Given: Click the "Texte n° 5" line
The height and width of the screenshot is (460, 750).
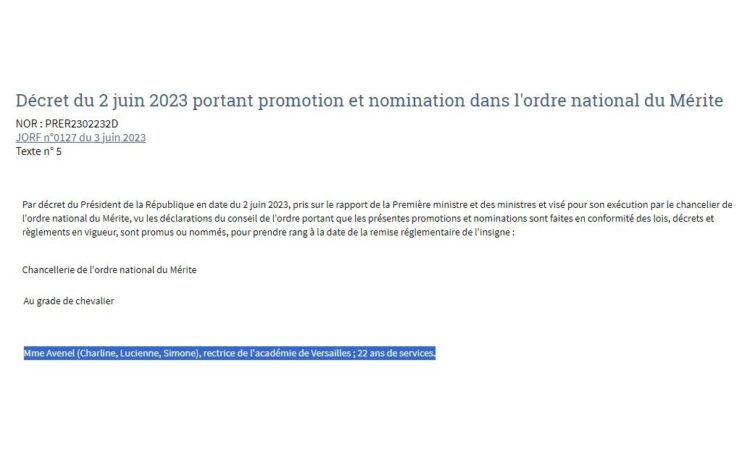Looking at the screenshot, I should coord(39,152).
